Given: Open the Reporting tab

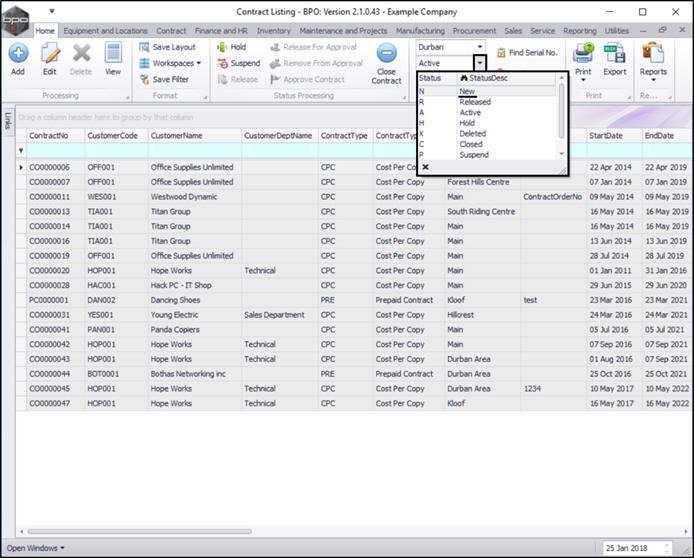Looking at the screenshot, I should point(580,31).
